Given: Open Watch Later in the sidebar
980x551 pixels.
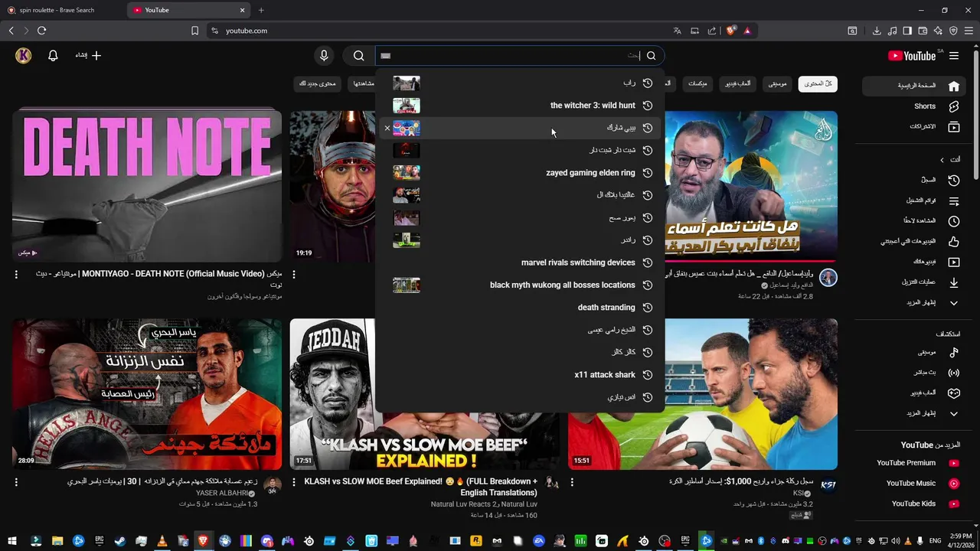Looking at the screenshot, I should (x=913, y=221).
